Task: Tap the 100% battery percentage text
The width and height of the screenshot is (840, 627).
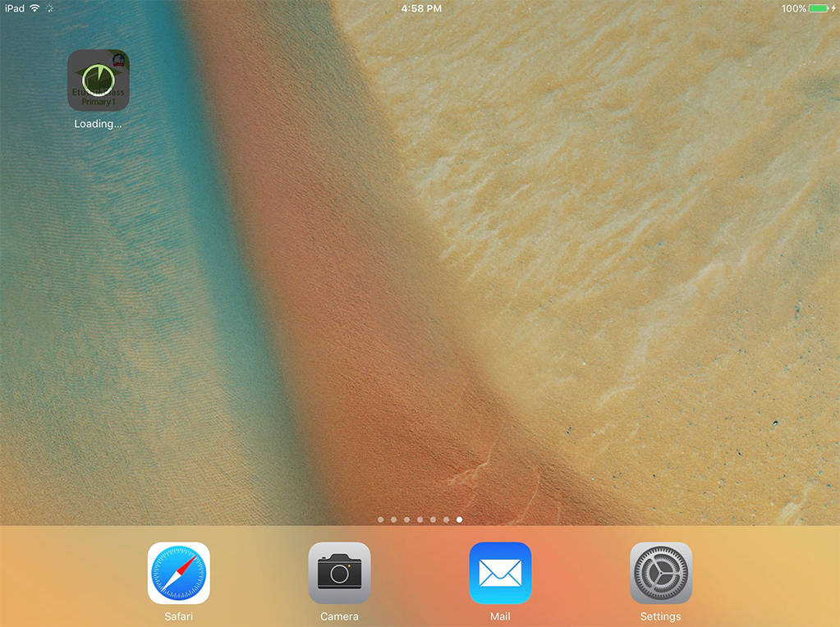Action: 793,8
